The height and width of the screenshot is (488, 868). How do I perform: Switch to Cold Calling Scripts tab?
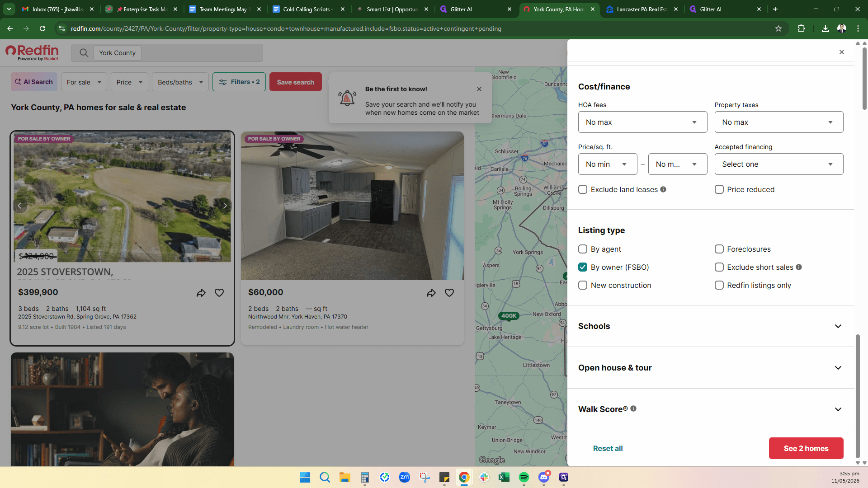click(308, 9)
